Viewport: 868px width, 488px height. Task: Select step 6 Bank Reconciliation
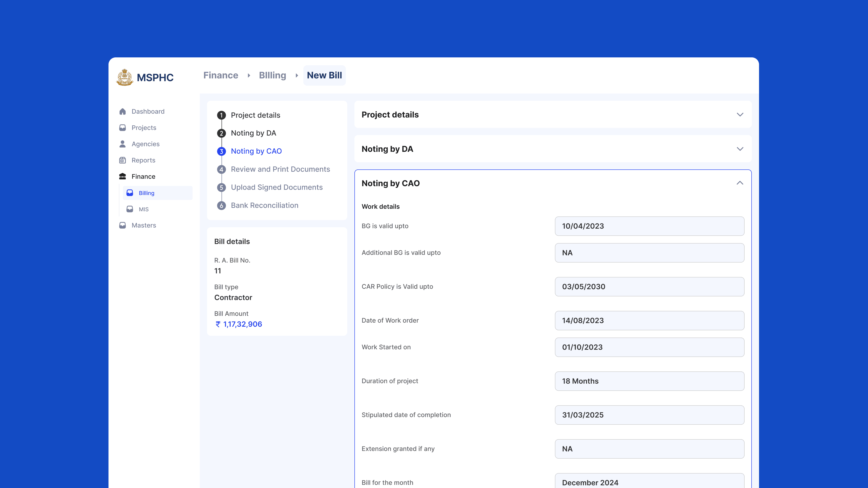[264, 205]
